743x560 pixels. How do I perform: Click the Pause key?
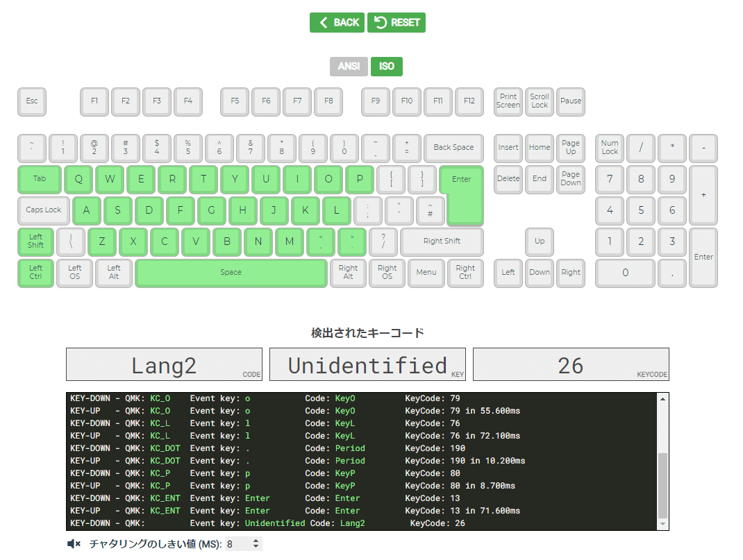coord(571,101)
